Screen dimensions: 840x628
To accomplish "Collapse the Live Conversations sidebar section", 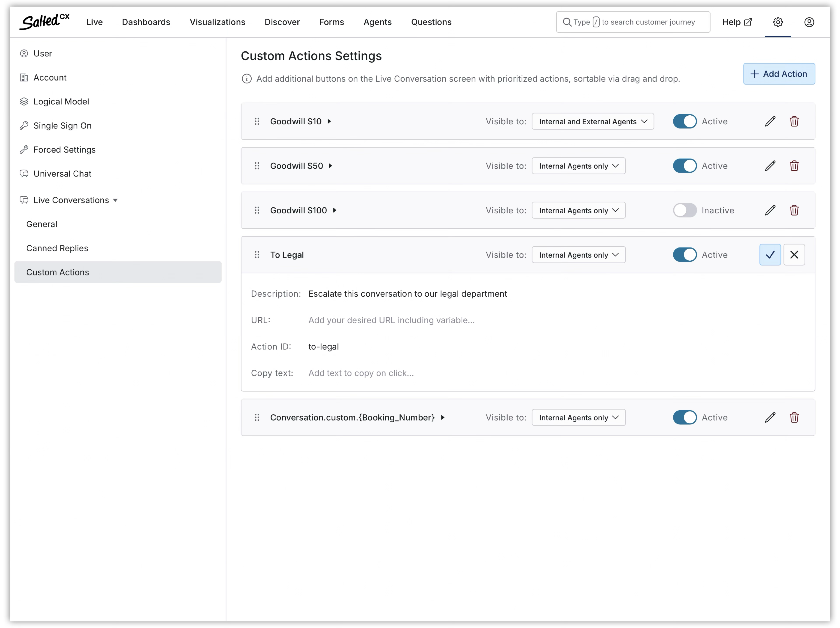I will (x=115, y=200).
